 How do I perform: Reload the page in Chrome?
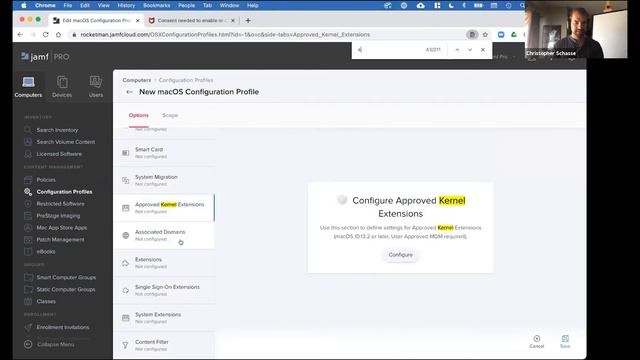tap(45, 35)
